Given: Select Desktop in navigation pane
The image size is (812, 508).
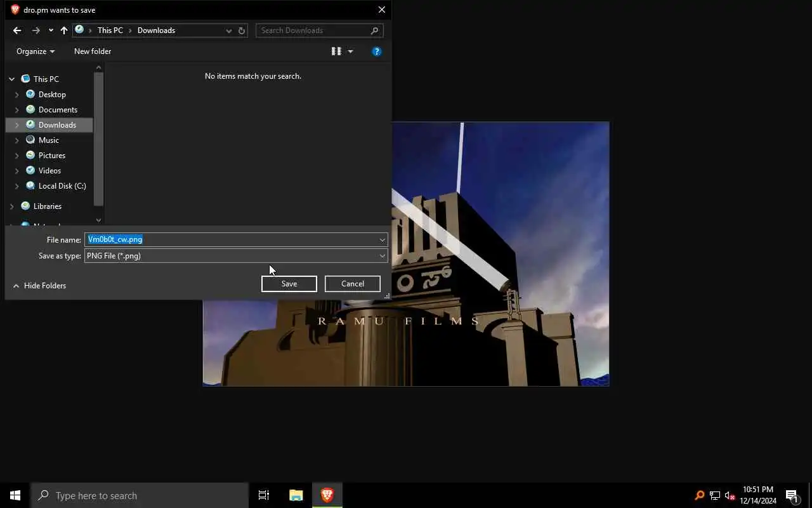Looking at the screenshot, I should click(x=52, y=95).
